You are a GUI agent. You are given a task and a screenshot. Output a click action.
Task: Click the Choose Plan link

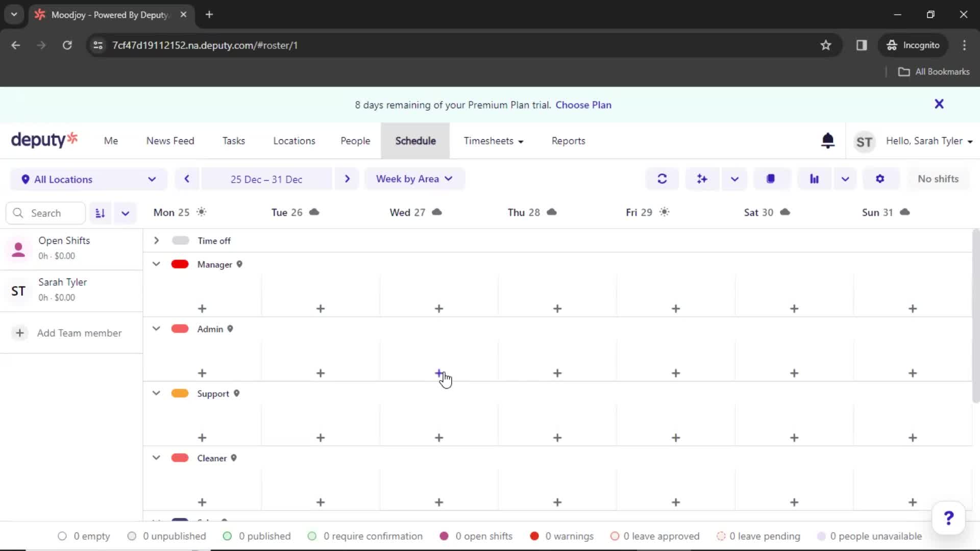(x=583, y=105)
